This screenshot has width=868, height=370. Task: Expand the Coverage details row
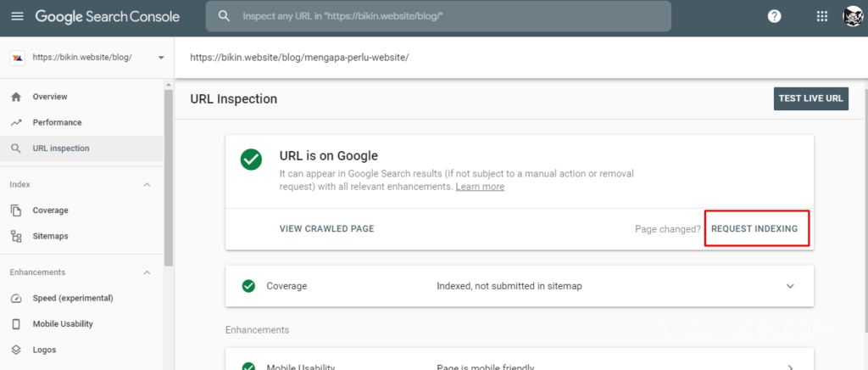(x=790, y=286)
